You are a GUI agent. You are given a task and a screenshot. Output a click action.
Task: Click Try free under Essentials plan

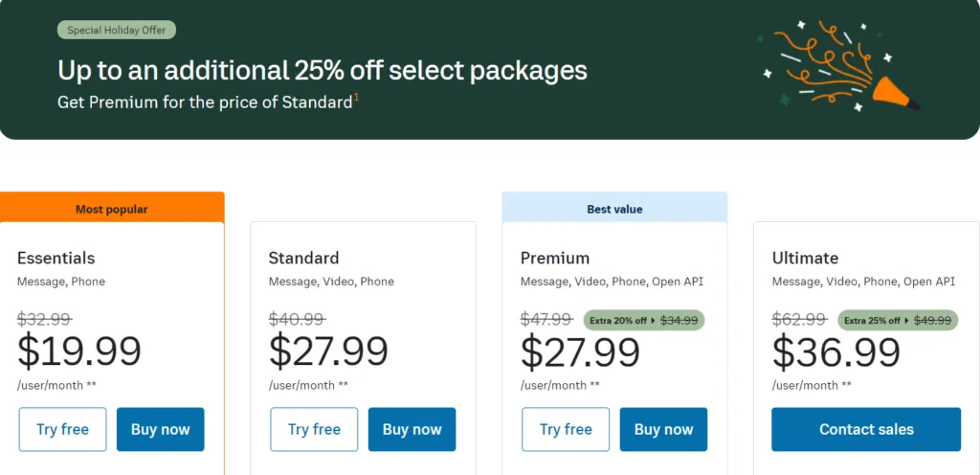click(62, 429)
